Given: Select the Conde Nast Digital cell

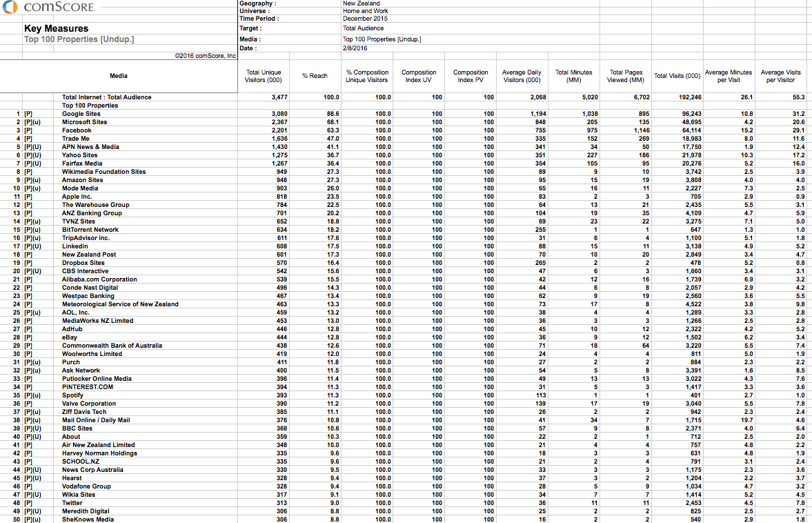Looking at the screenshot, I should click(x=90, y=288).
